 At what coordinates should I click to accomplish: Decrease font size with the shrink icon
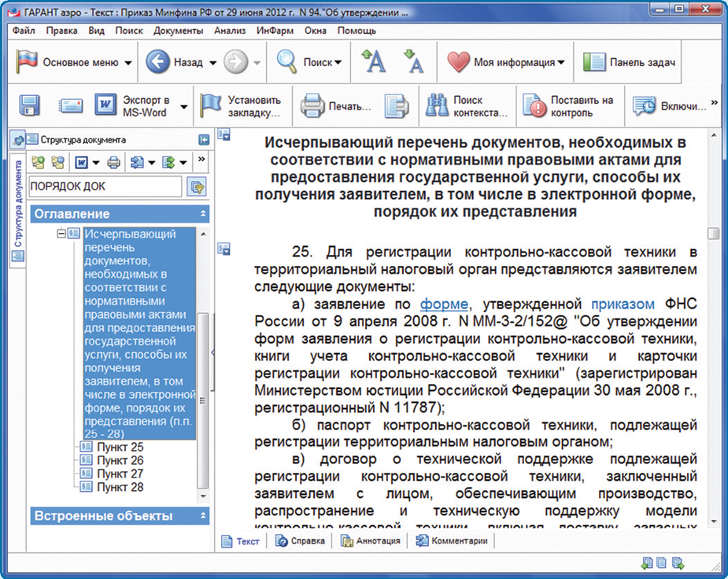coord(412,61)
